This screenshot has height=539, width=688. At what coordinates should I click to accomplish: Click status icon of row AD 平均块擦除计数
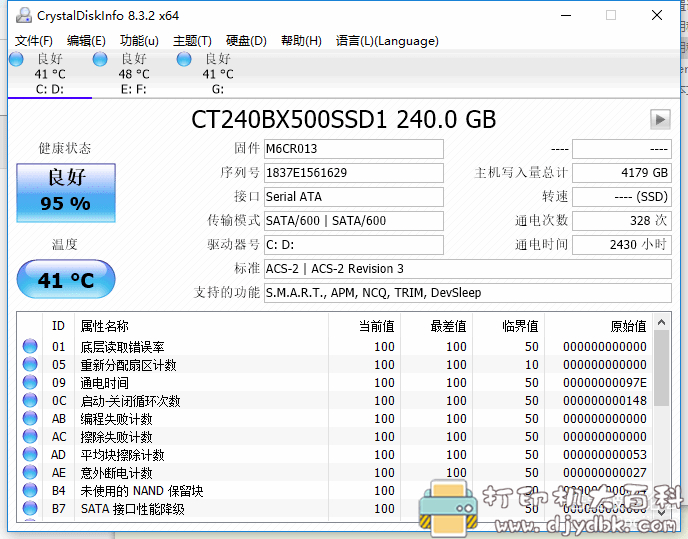click(x=30, y=454)
